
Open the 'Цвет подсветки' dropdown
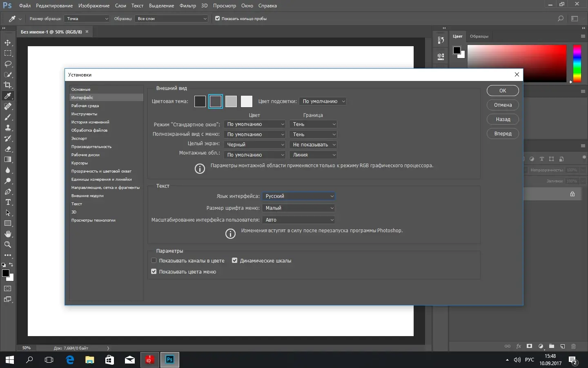[323, 101]
